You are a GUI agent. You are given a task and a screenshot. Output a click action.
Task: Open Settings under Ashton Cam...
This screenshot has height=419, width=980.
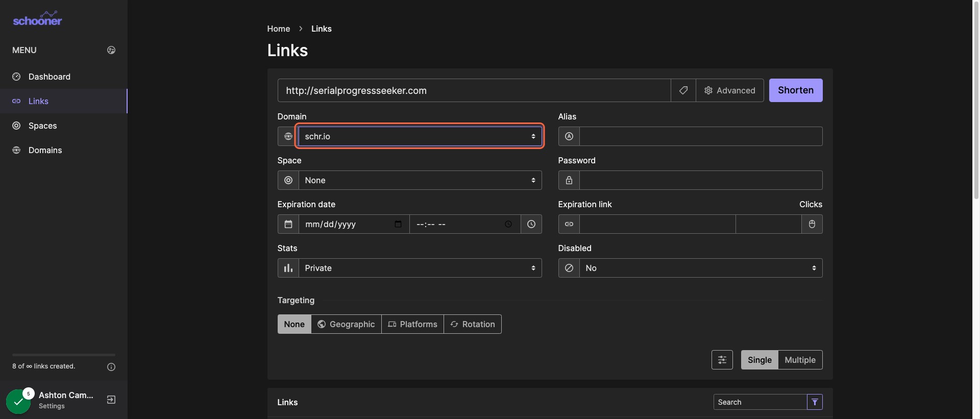52,406
